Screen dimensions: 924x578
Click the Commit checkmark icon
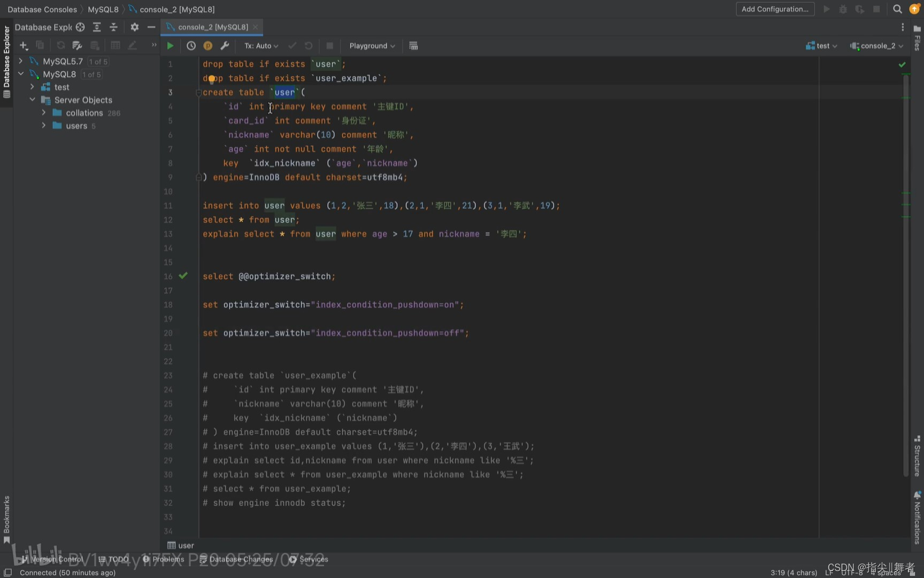click(x=292, y=46)
